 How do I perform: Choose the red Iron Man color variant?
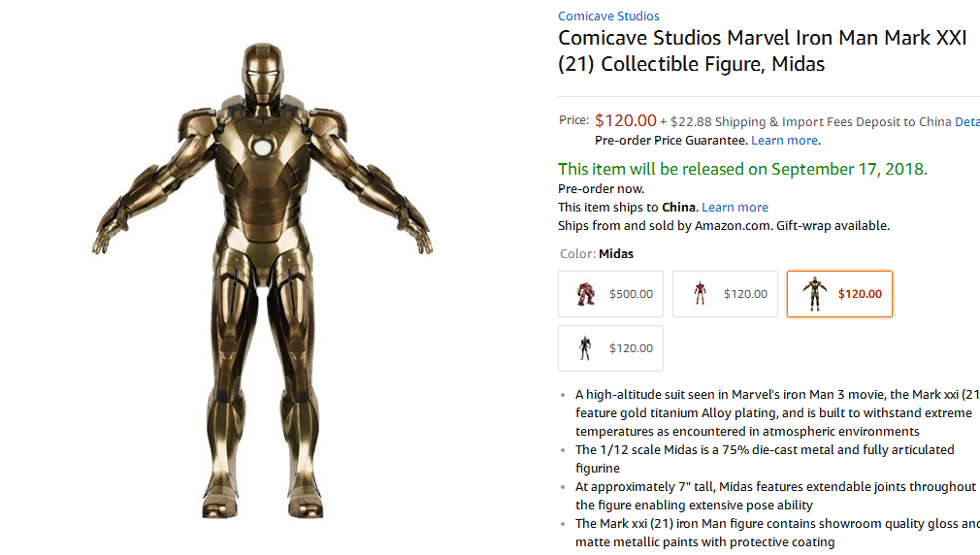(725, 294)
